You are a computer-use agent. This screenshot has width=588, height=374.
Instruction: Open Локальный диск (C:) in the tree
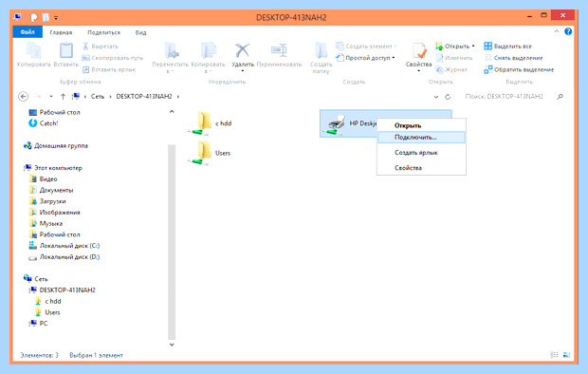point(64,246)
